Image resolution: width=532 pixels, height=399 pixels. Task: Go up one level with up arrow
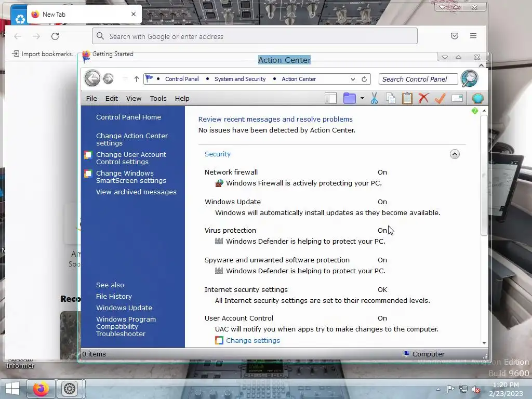[x=137, y=79]
